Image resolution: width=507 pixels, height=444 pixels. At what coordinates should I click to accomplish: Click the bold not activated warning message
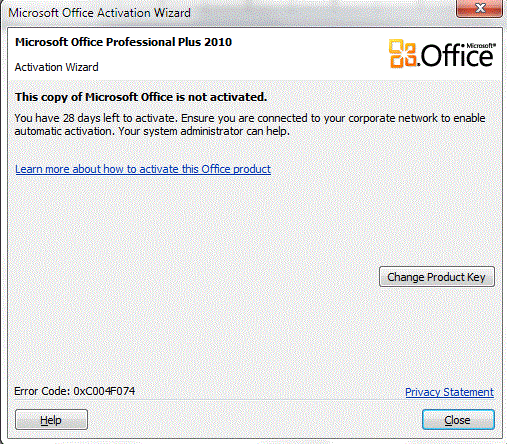(141, 97)
